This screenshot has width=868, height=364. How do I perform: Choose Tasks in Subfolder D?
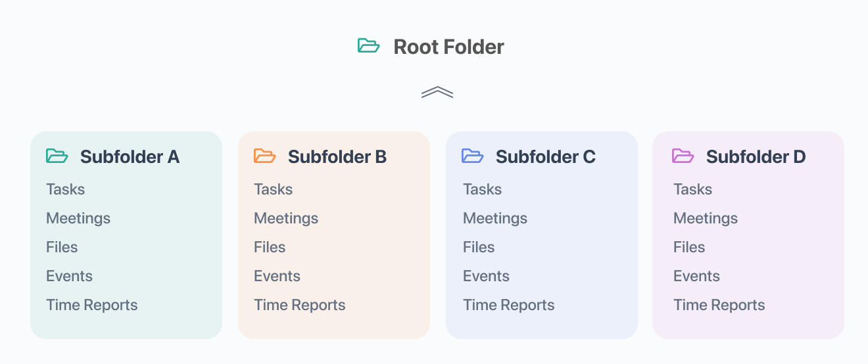coord(692,189)
